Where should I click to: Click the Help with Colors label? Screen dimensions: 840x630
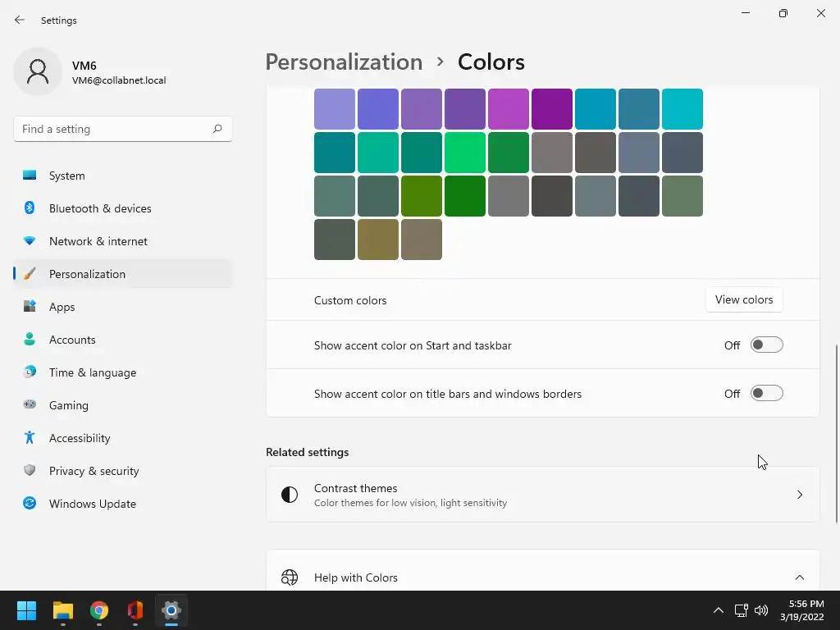tap(356, 577)
